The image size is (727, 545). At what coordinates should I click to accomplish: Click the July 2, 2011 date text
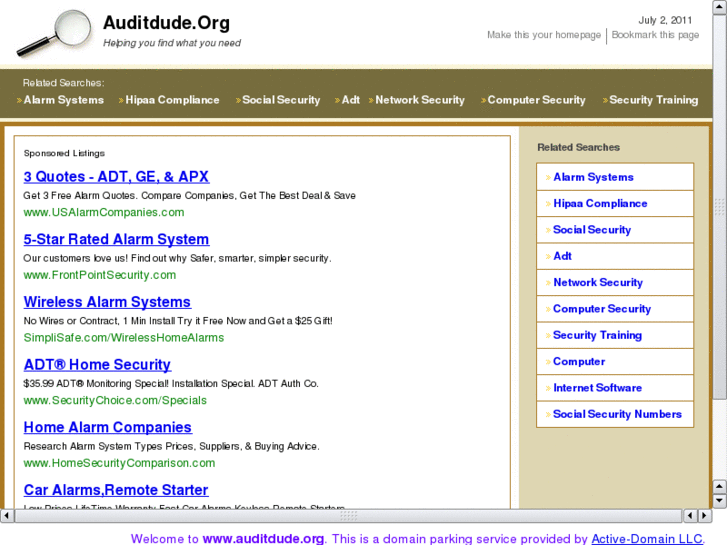pyautogui.click(x=665, y=20)
